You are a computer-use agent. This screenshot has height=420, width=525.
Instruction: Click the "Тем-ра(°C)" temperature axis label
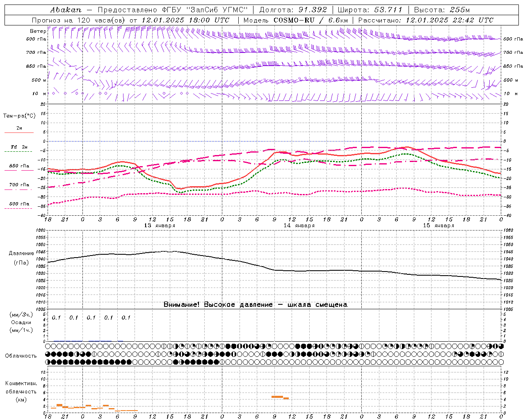point(19,116)
